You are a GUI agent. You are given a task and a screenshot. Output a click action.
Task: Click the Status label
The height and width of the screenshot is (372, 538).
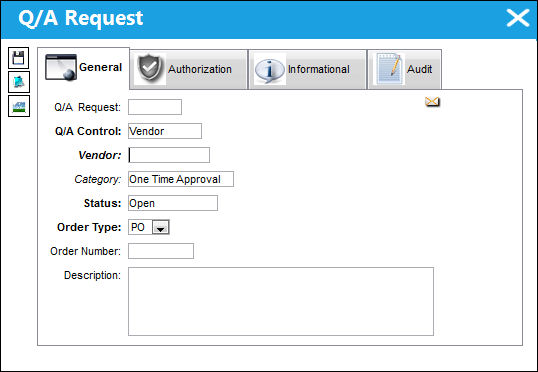(x=103, y=204)
